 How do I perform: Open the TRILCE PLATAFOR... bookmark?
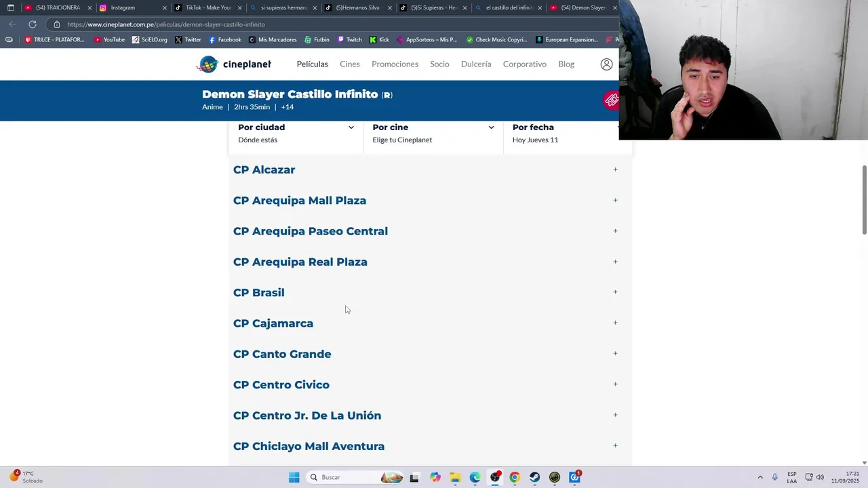pyautogui.click(x=54, y=39)
